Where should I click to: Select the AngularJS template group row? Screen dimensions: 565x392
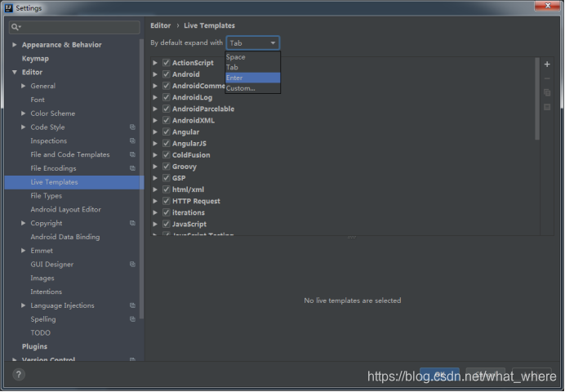pos(189,143)
